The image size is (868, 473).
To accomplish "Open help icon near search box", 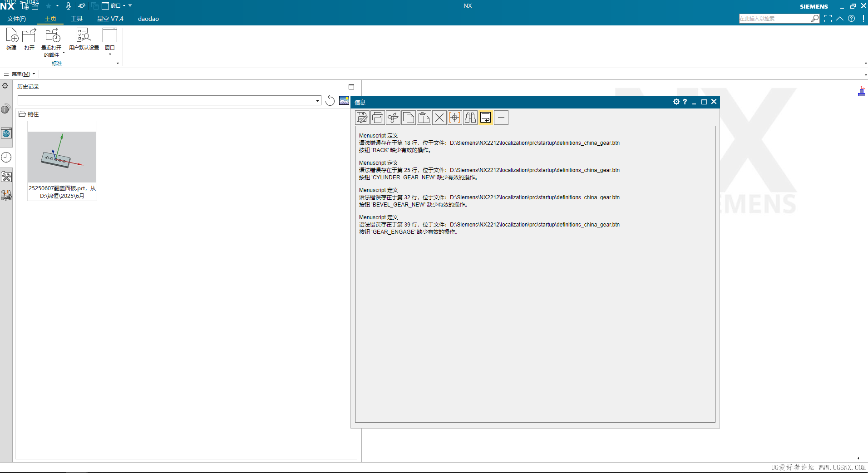I will [x=852, y=19].
